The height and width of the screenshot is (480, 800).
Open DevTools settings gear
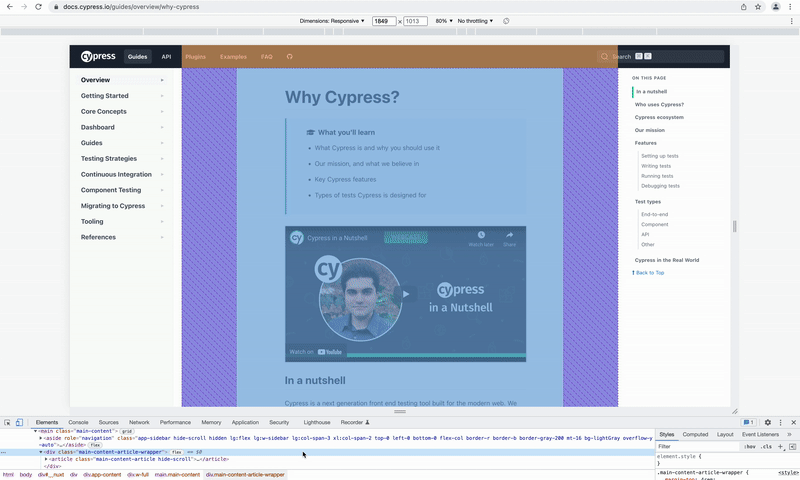(767, 422)
